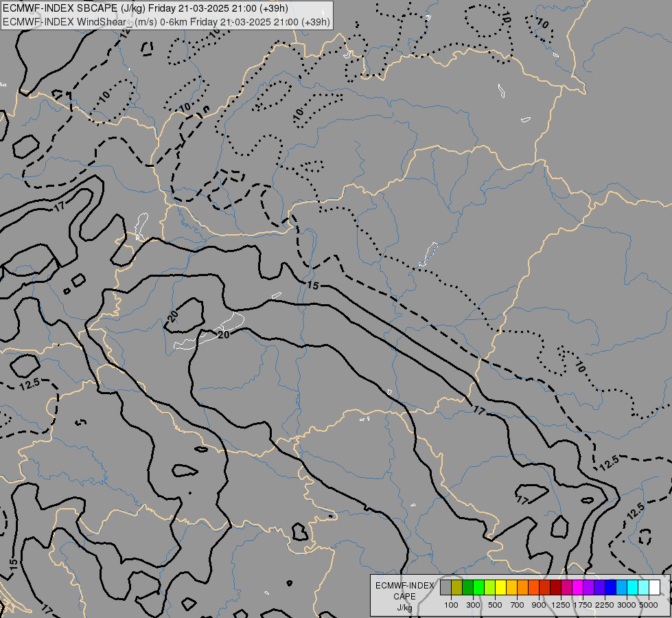
Task: Pick the deep pink swatch starting at 1250
Action: pos(566,587)
